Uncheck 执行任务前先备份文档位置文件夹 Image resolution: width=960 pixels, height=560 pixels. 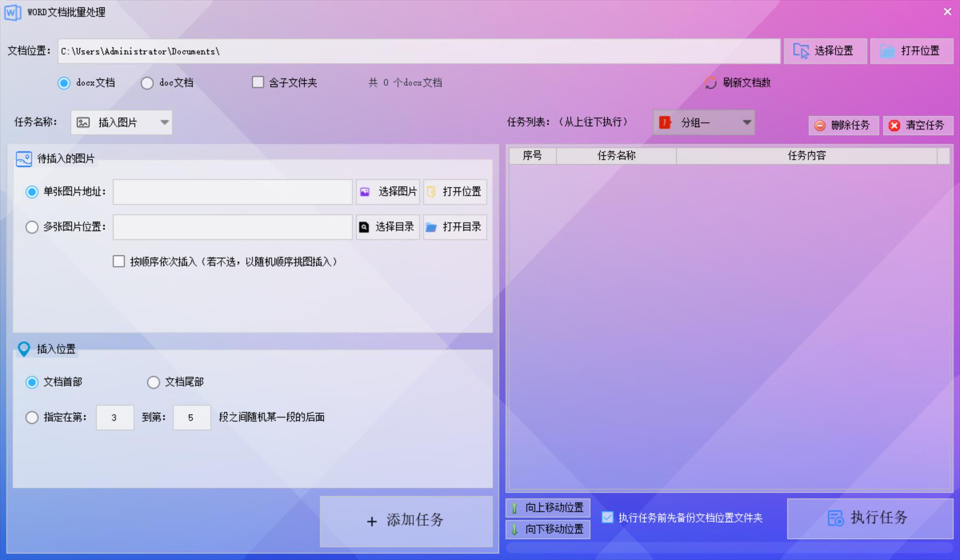607,517
